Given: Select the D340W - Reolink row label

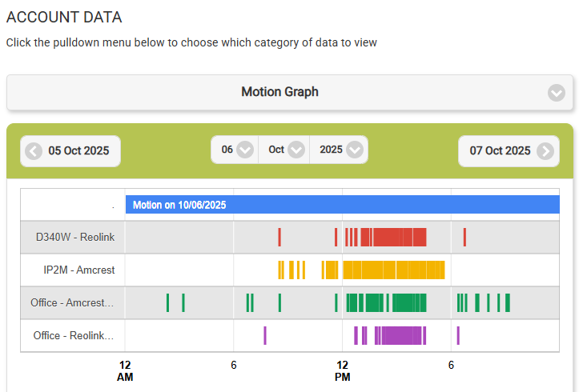Looking at the screenshot, I should [x=74, y=238].
